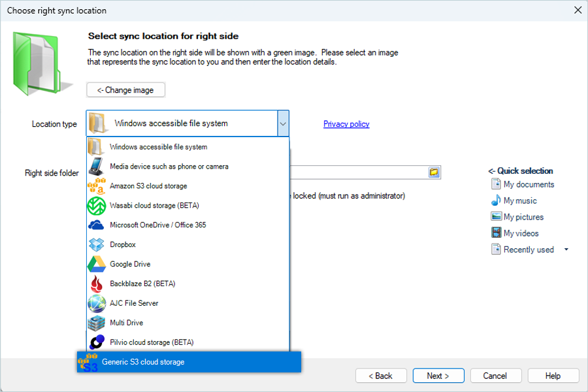Choose Wasabi cloud storage (BETA)
The height and width of the screenshot is (392, 588).
tap(188, 206)
